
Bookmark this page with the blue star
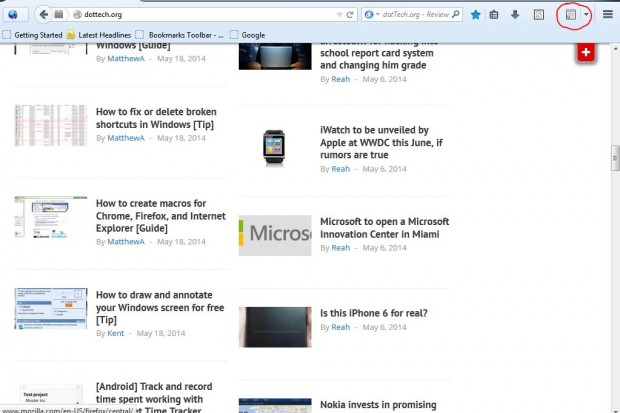pos(476,15)
